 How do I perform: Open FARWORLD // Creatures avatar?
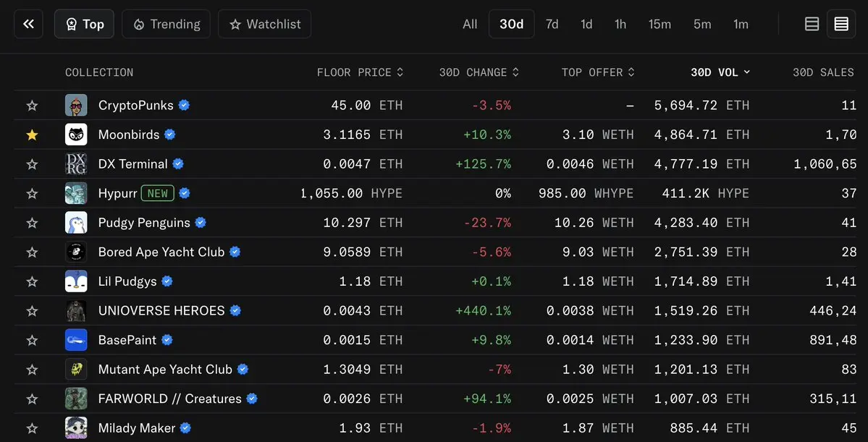pos(76,399)
